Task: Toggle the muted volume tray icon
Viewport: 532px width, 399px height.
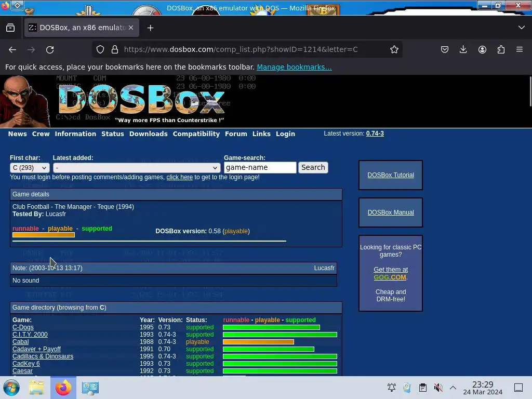Action: click(x=438, y=388)
